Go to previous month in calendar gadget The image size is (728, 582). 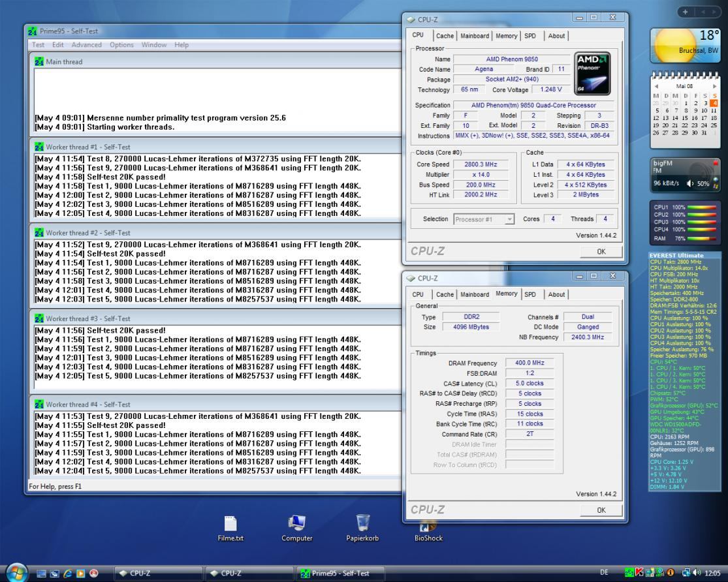click(656, 86)
